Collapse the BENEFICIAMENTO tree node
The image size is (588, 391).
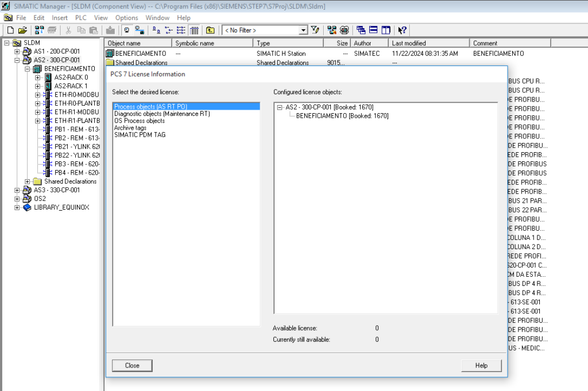click(x=28, y=69)
